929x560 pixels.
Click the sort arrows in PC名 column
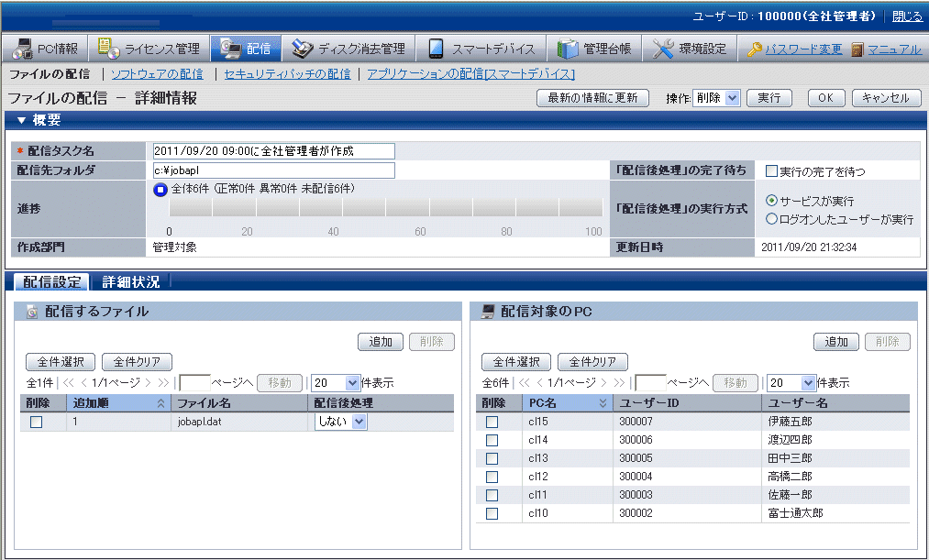coord(603,403)
